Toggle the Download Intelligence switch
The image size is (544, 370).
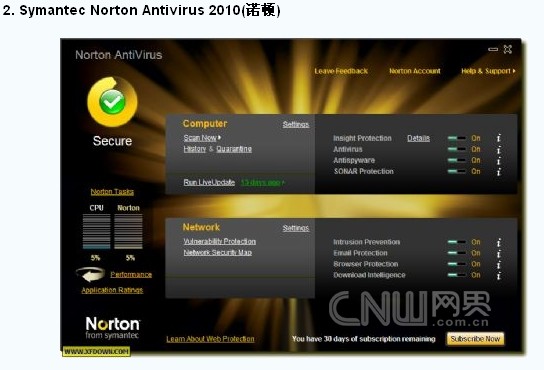point(457,275)
